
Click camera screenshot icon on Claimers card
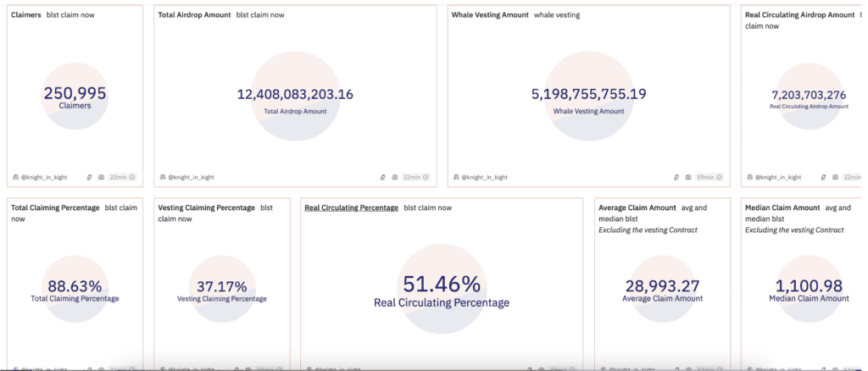[x=102, y=177]
